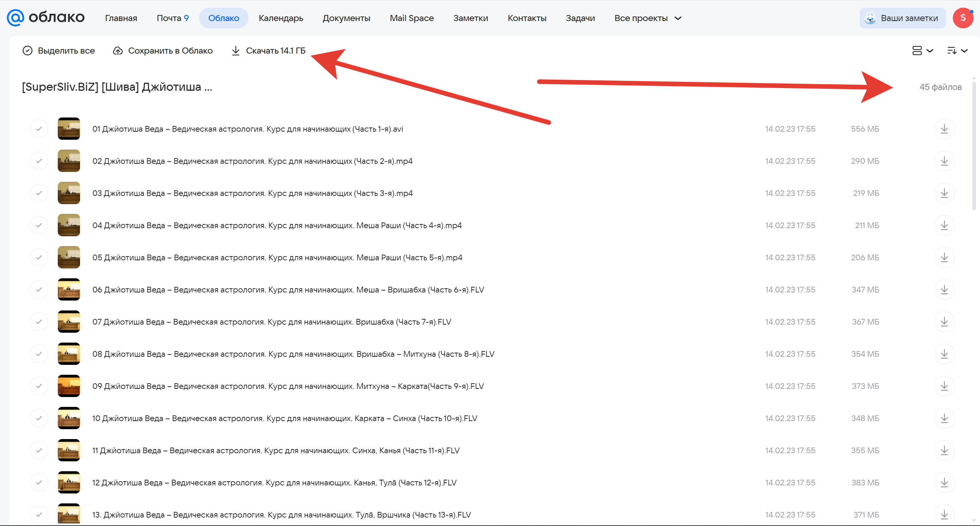Open the view mode dropdown
The height and width of the screenshot is (526, 980).
923,51
